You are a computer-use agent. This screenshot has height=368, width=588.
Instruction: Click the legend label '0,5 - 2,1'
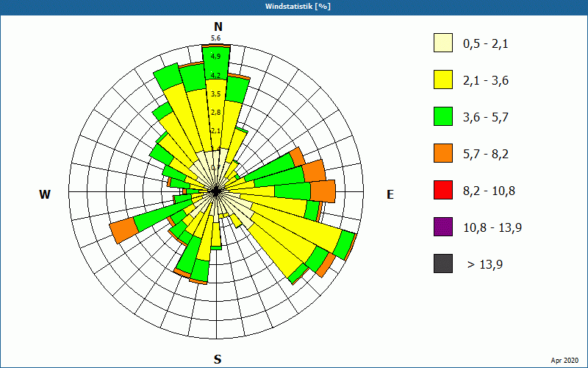486,44
